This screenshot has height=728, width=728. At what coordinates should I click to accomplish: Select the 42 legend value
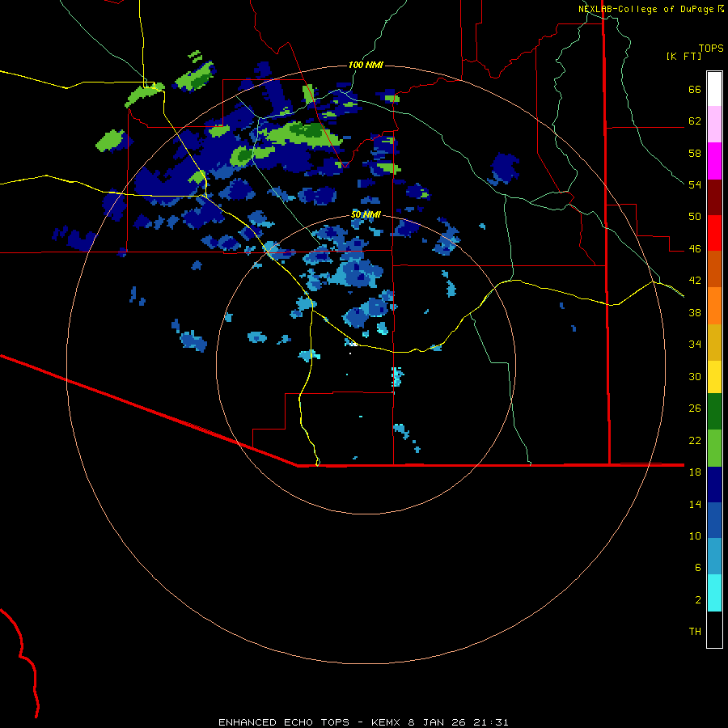point(695,281)
